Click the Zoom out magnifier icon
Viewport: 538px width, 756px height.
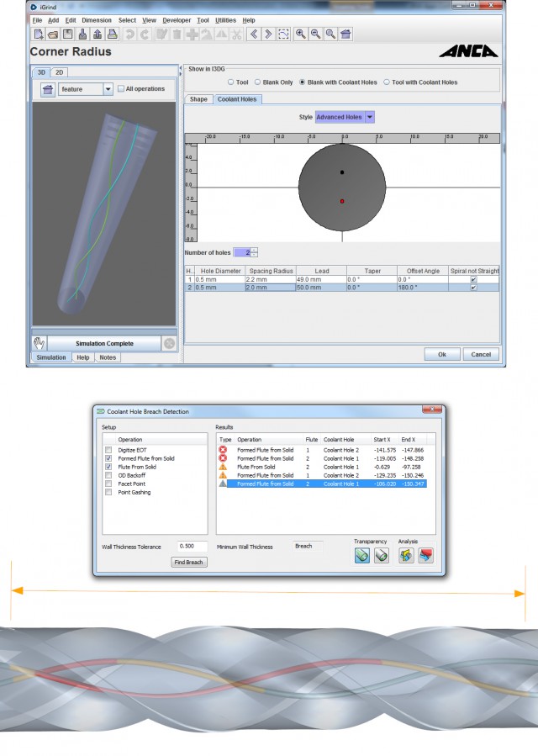[315, 34]
